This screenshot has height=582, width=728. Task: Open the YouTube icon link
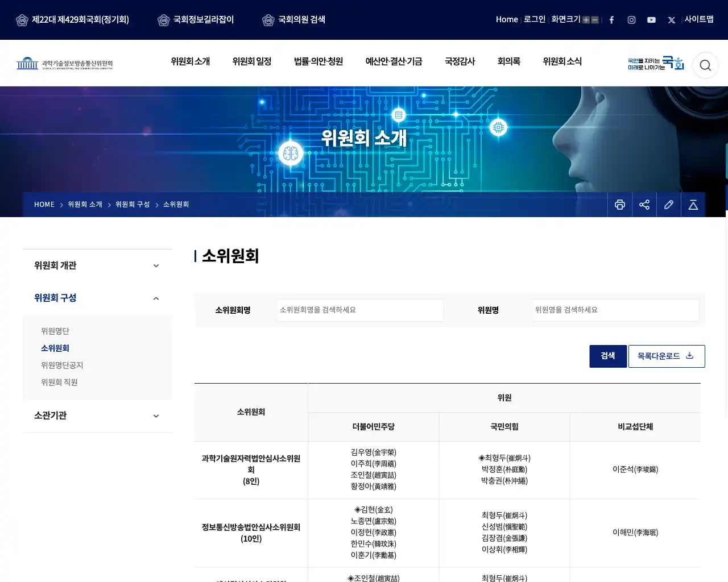[651, 20]
